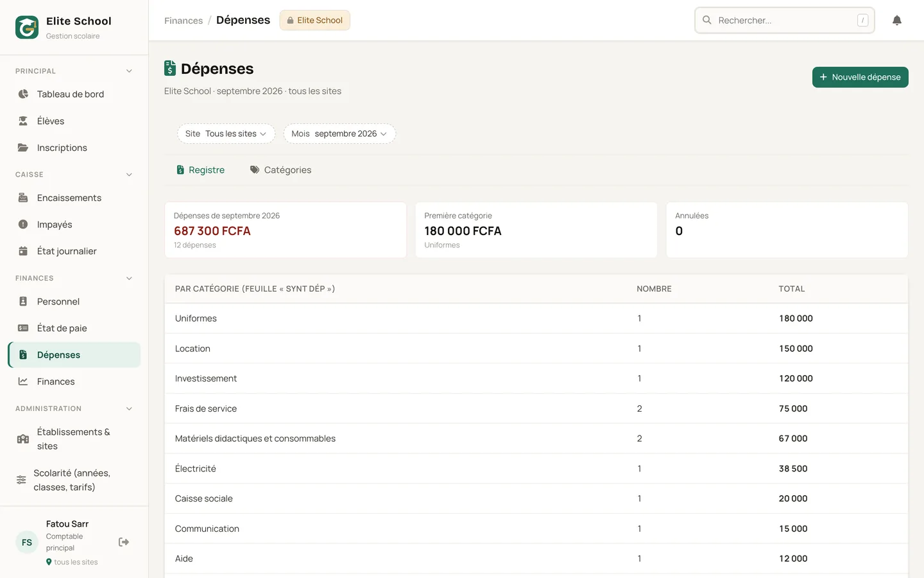Switch to the Registre tab

click(200, 170)
